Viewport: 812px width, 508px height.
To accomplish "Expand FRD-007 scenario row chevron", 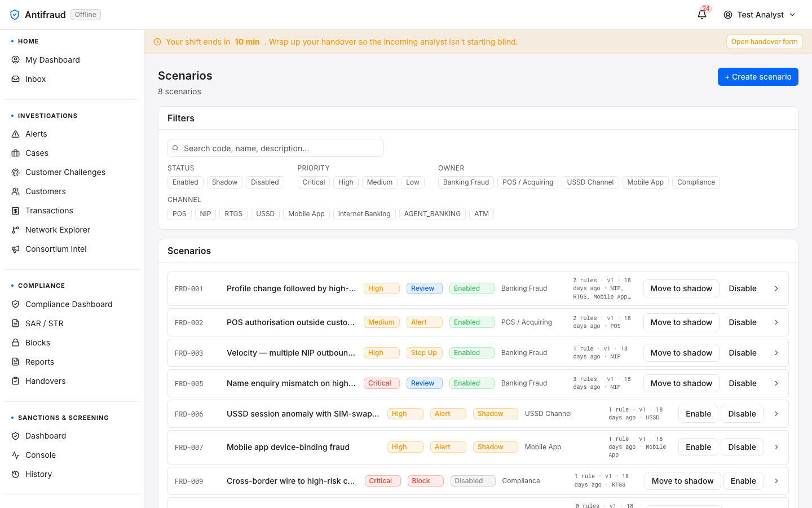I will 776,447.
